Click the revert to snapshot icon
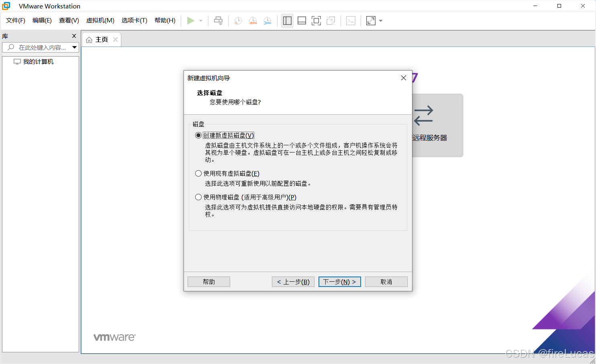The height and width of the screenshot is (364, 596). click(x=253, y=21)
